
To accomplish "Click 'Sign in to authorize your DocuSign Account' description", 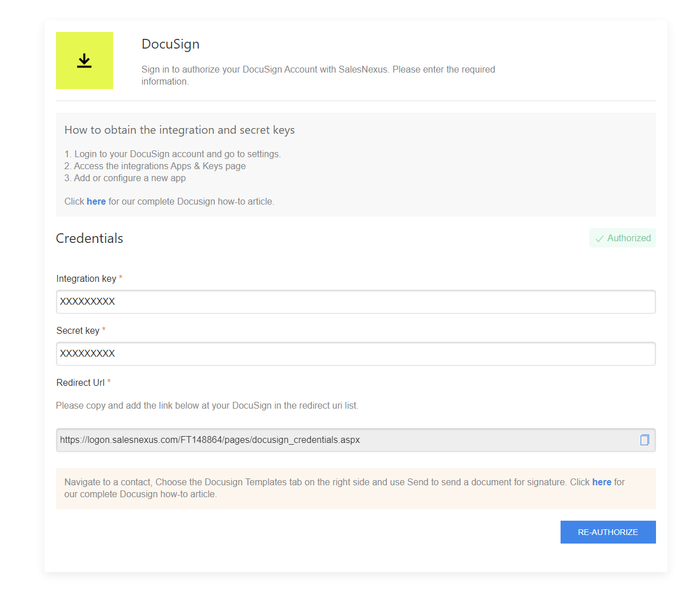I will point(318,75).
